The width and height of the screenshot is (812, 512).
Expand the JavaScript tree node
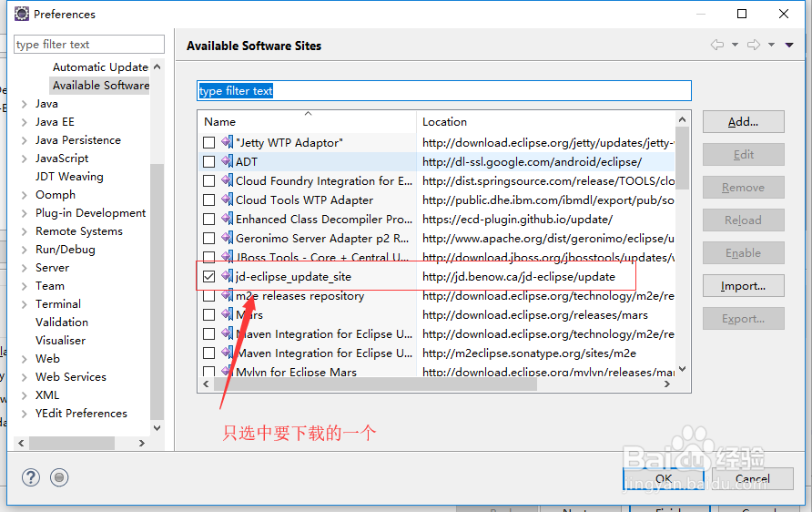(24, 159)
